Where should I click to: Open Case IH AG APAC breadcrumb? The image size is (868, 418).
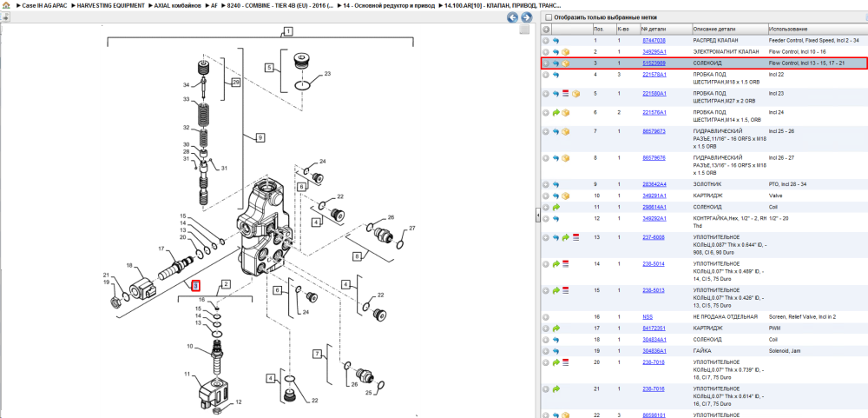click(x=42, y=5)
